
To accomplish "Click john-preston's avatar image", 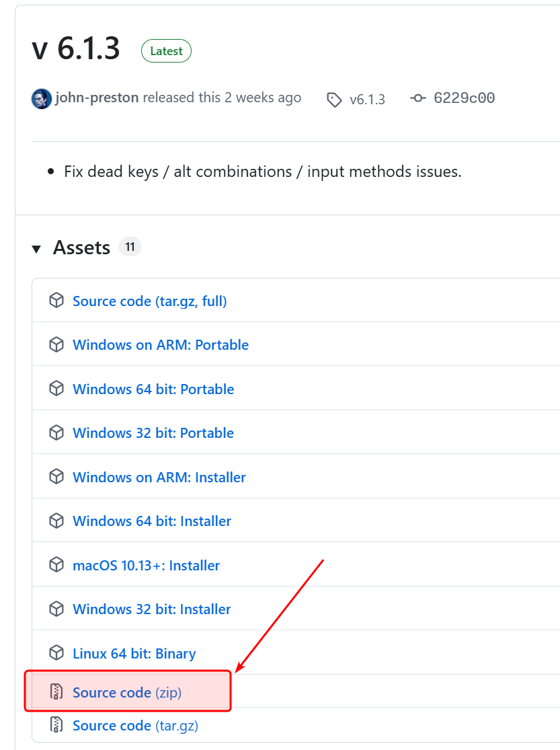I will 42,98.
